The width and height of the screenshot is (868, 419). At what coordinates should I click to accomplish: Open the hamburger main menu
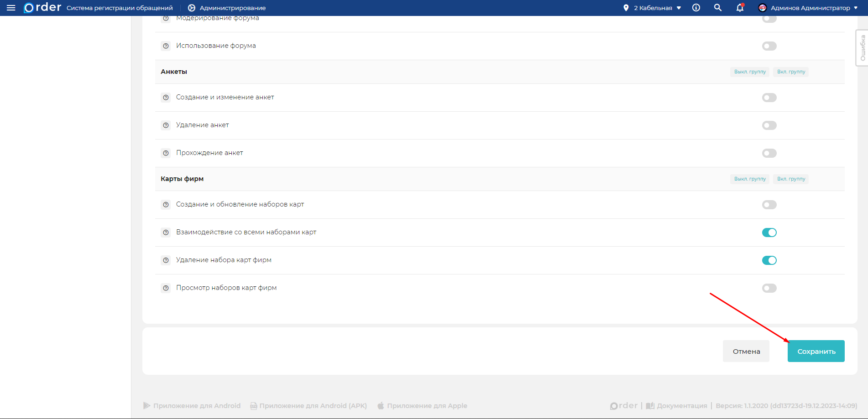point(11,8)
